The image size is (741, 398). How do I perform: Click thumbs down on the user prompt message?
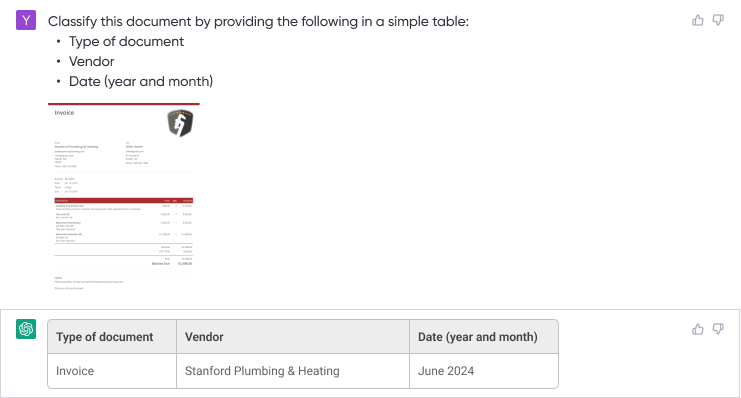[718, 20]
